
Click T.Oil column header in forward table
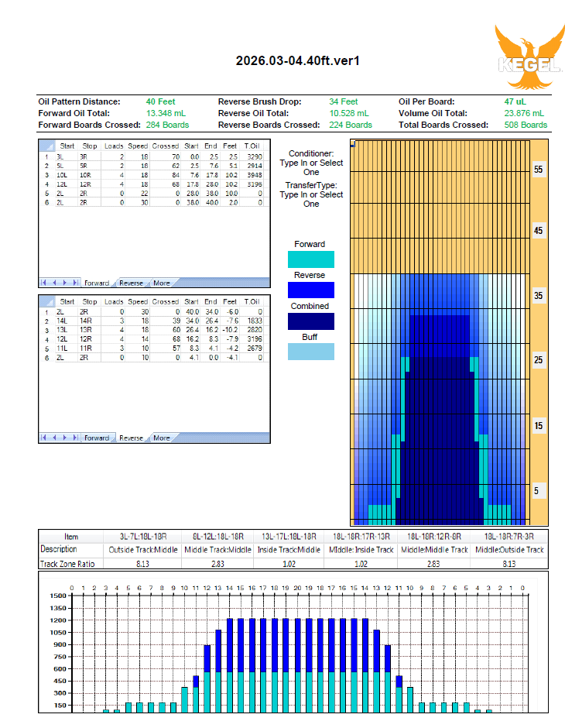tap(252, 146)
